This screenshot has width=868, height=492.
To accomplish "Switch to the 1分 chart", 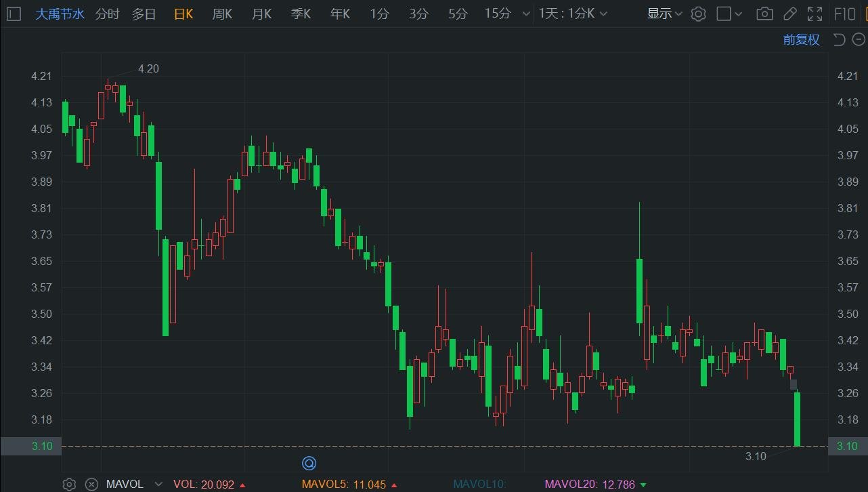I will 379,14.
